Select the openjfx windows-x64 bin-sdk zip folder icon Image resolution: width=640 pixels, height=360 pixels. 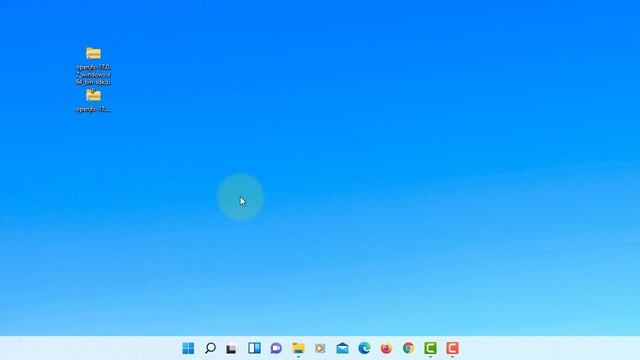(93, 53)
